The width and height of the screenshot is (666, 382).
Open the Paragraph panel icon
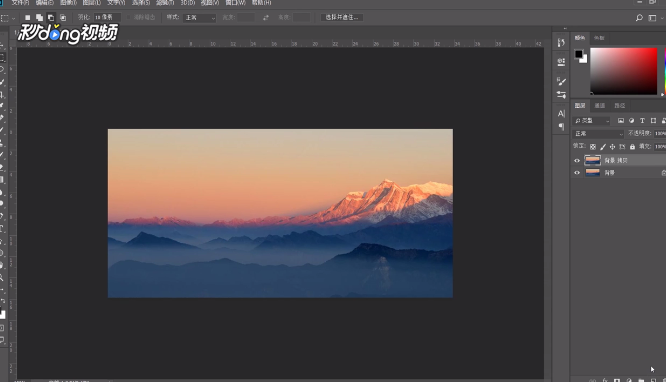click(561, 126)
